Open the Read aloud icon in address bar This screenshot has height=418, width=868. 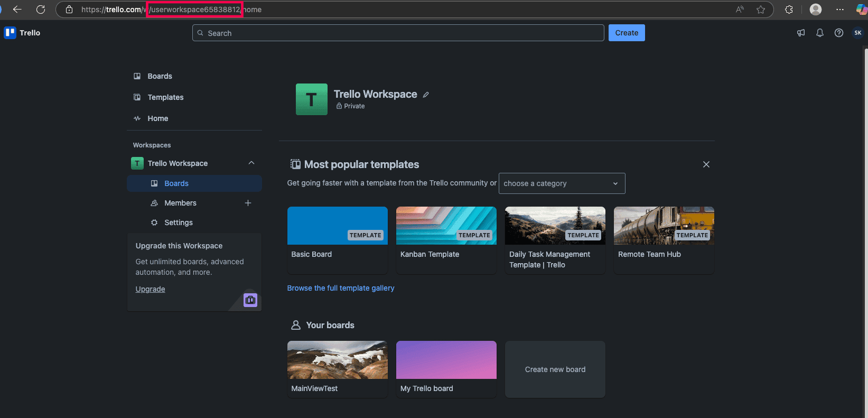pos(740,10)
